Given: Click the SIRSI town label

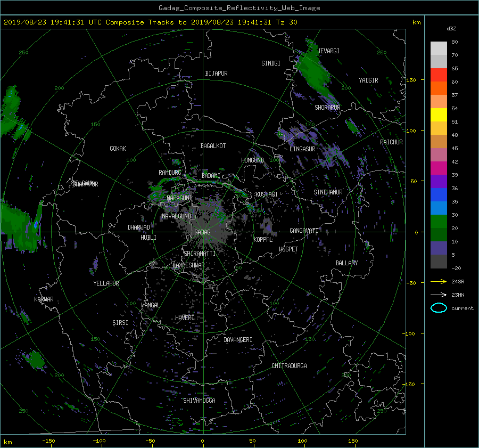Looking at the screenshot, I should (120, 323).
